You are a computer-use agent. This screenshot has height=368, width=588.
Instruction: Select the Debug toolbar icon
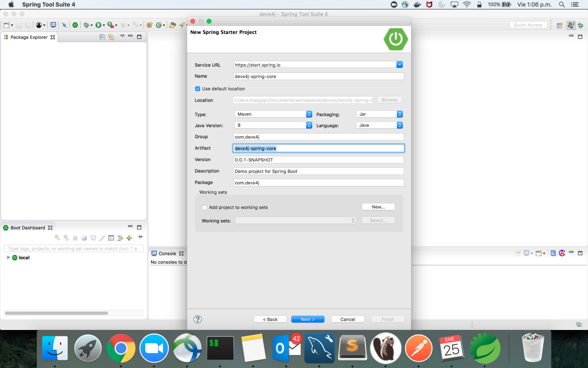86,25
